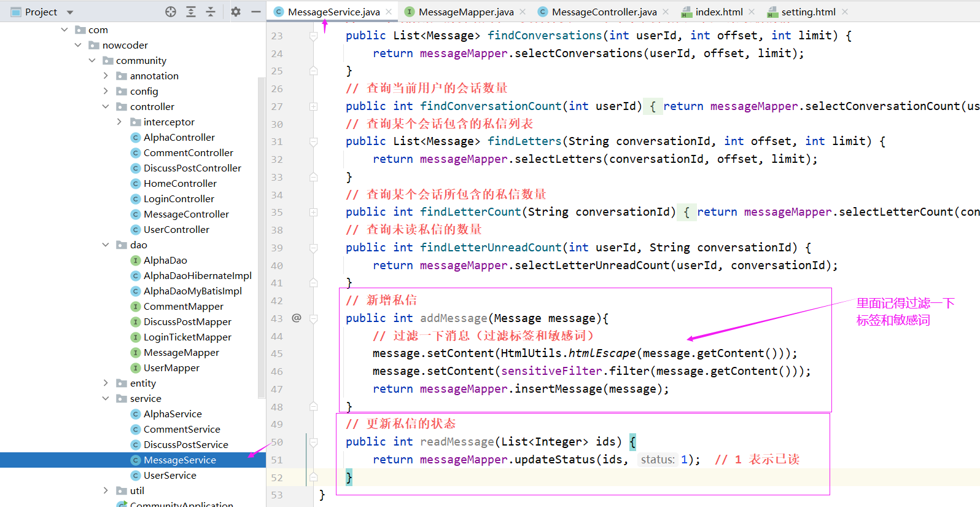Select MessageMapper in project tree
980x507 pixels.
(x=181, y=352)
